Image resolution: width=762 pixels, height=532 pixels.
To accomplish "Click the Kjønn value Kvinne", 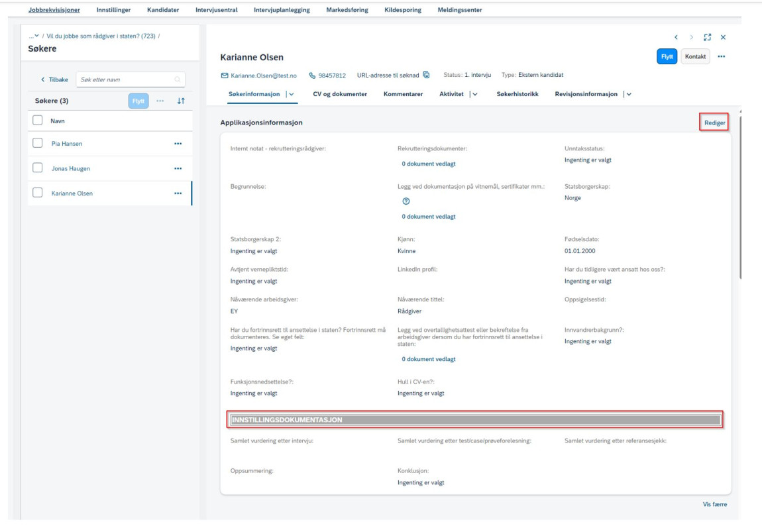I will tap(406, 250).
